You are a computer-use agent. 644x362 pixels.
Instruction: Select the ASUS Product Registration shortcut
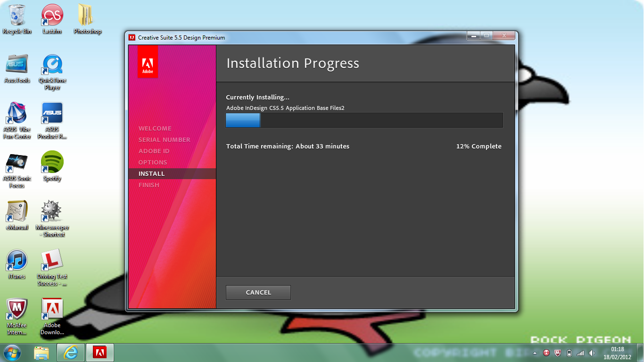(x=52, y=121)
